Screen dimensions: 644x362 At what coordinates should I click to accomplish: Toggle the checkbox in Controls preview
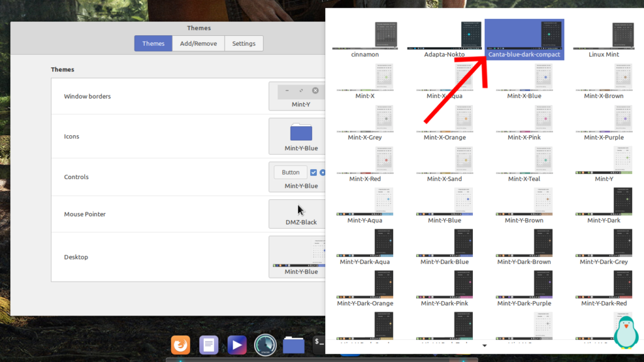point(313,172)
